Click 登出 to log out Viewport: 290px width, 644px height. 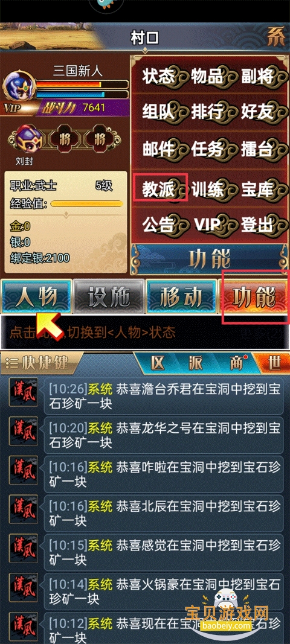(257, 225)
